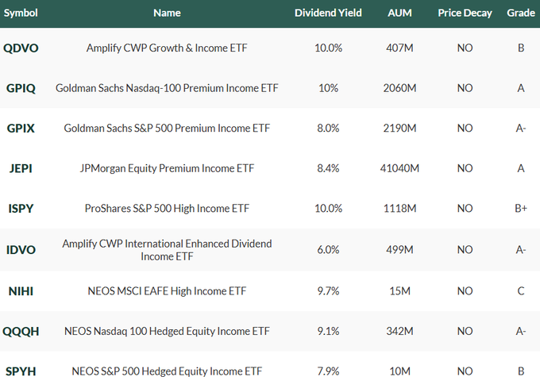Click ProShares S&P 500 High Income ETF

click(x=167, y=209)
